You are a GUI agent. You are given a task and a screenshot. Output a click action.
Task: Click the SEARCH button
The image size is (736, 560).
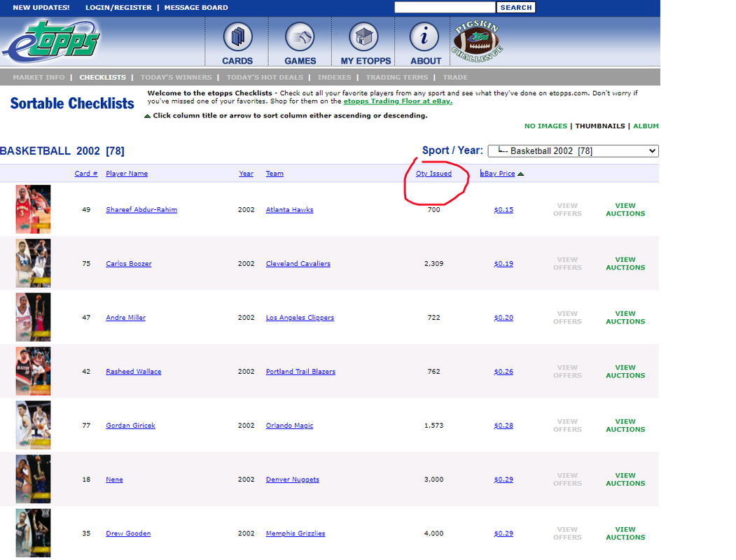516,8
